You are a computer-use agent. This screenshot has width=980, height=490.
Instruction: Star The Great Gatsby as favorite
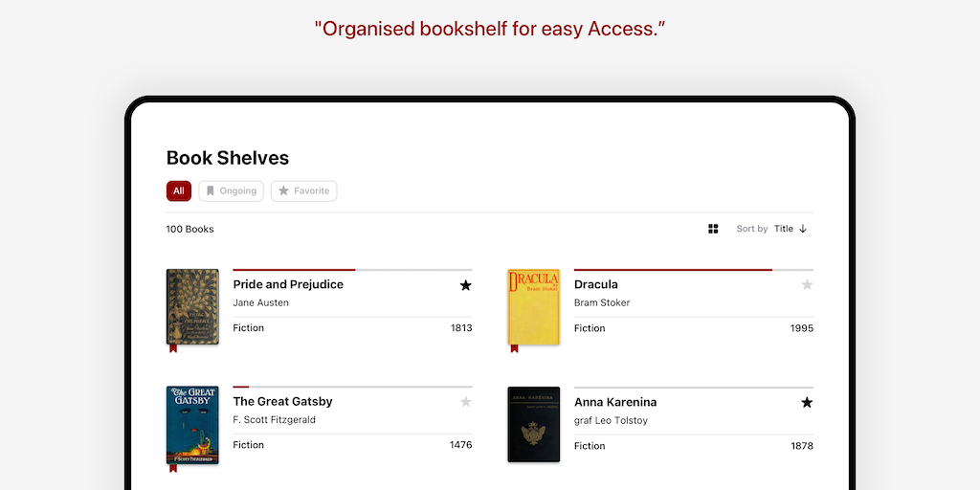pos(466,402)
